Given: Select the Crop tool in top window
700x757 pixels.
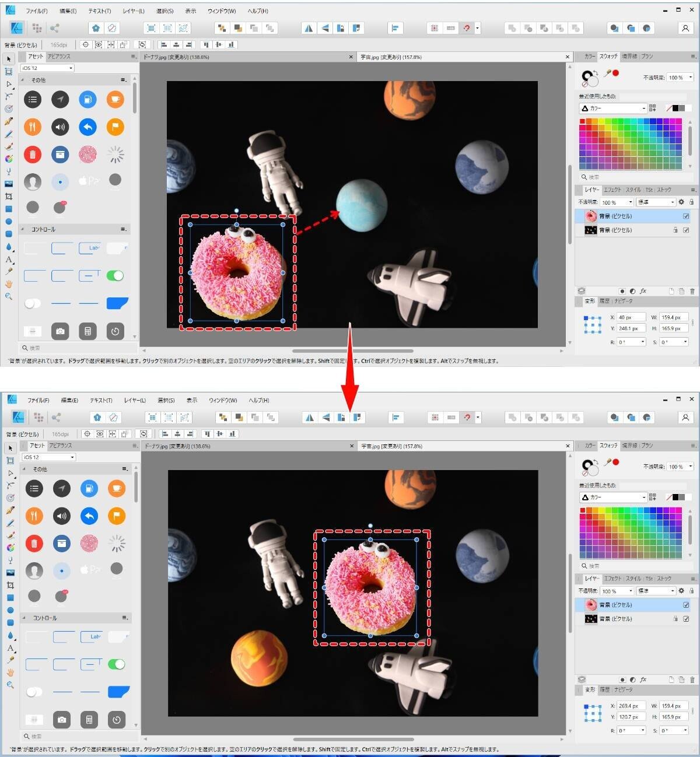Looking at the screenshot, I should click(x=9, y=197).
